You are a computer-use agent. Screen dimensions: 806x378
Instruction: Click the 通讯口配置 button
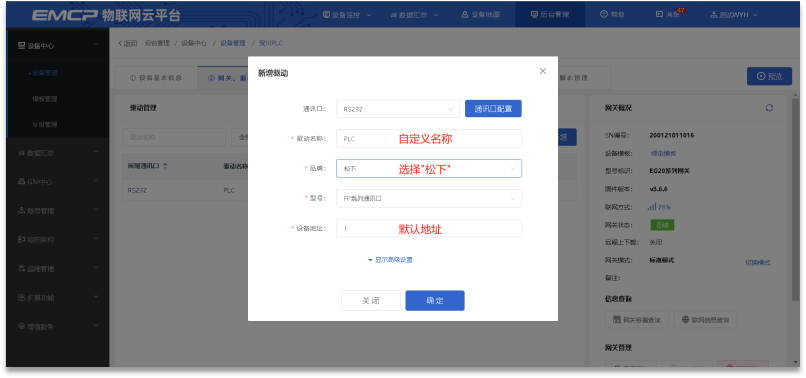[x=493, y=109]
